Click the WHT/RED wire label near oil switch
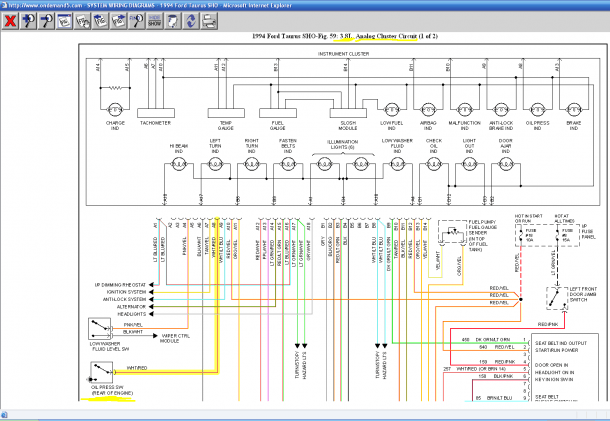610x421 pixels. (x=137, y=368)
